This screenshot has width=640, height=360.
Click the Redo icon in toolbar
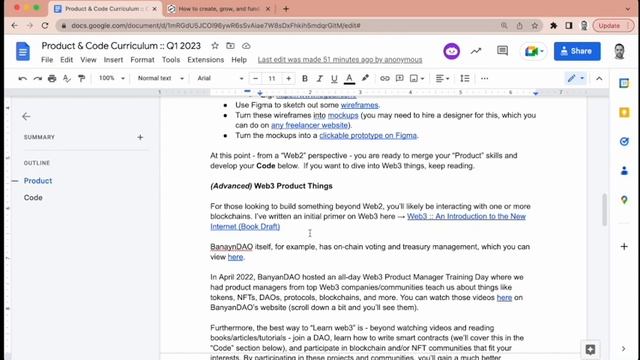(38, 78)
